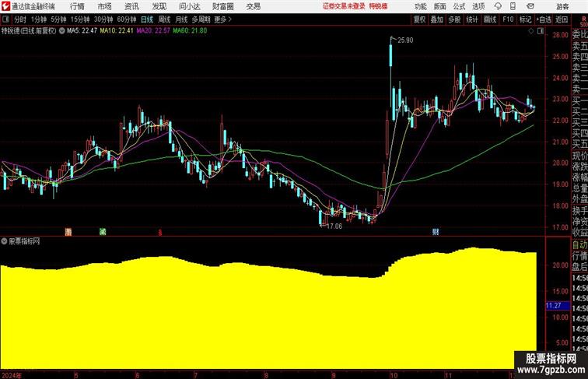
Task: Click the 股票指标网 sub-chart indicator name
Action: click(24, 241)
